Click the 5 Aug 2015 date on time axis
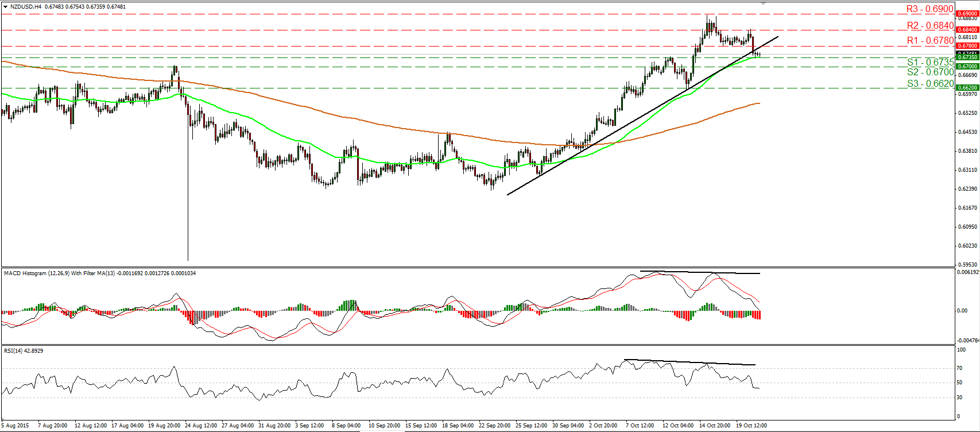The width and height of the screenshot is (980, 432). coord(16,426)
